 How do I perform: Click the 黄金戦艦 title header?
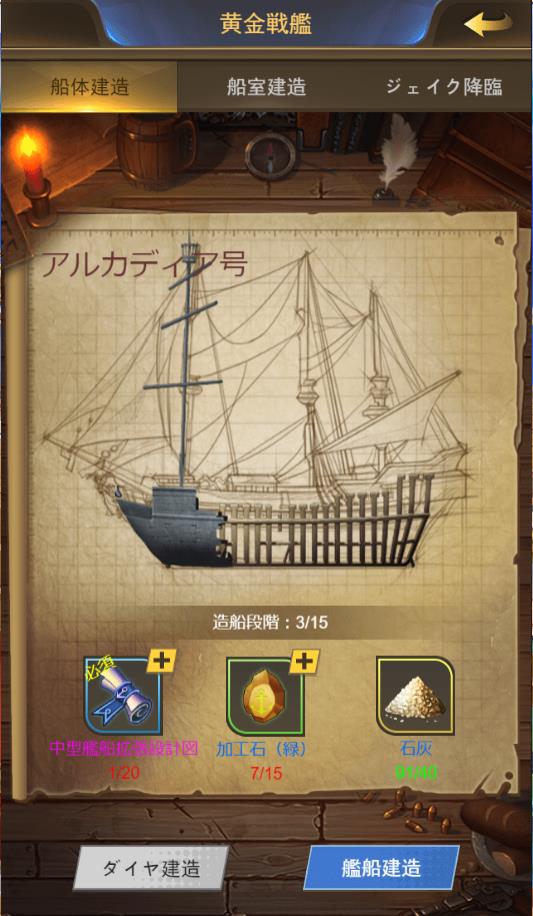pyautogui.click(x=266, y=24)
